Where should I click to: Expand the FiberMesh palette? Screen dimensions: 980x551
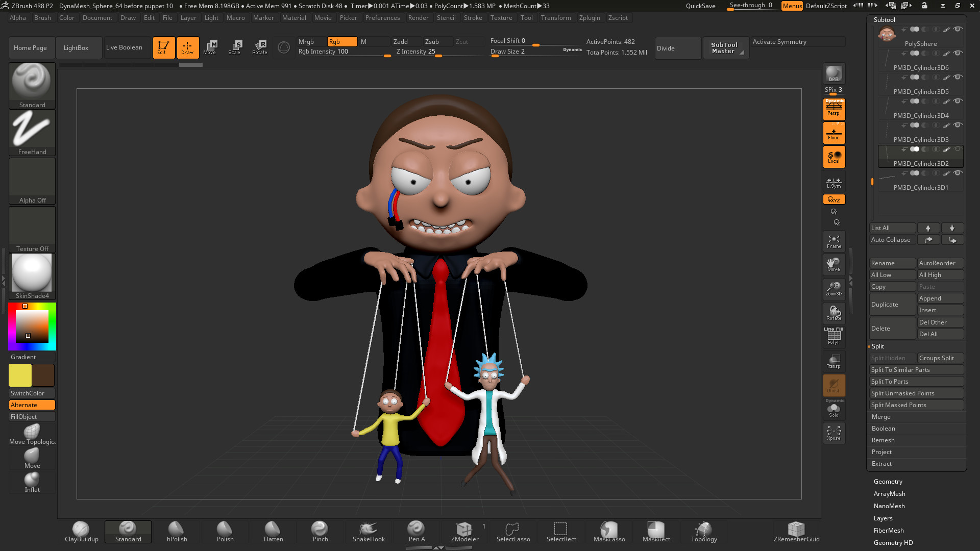tap(888, 531)
